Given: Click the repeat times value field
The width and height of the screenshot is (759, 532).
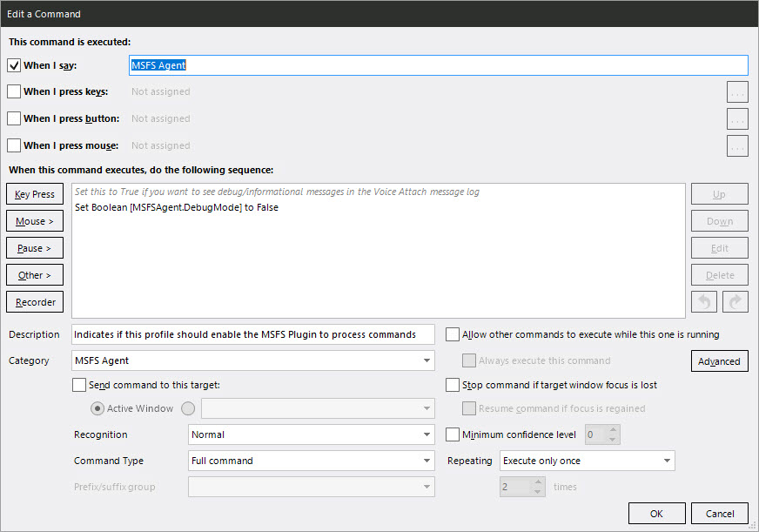Looking at the screenshot, I should tap(516, 487).
